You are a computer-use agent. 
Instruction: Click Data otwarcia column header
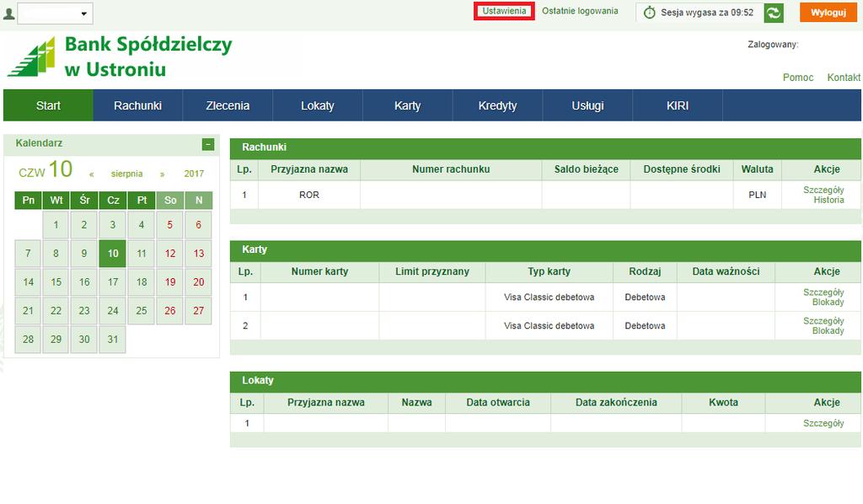coord(498,402)
